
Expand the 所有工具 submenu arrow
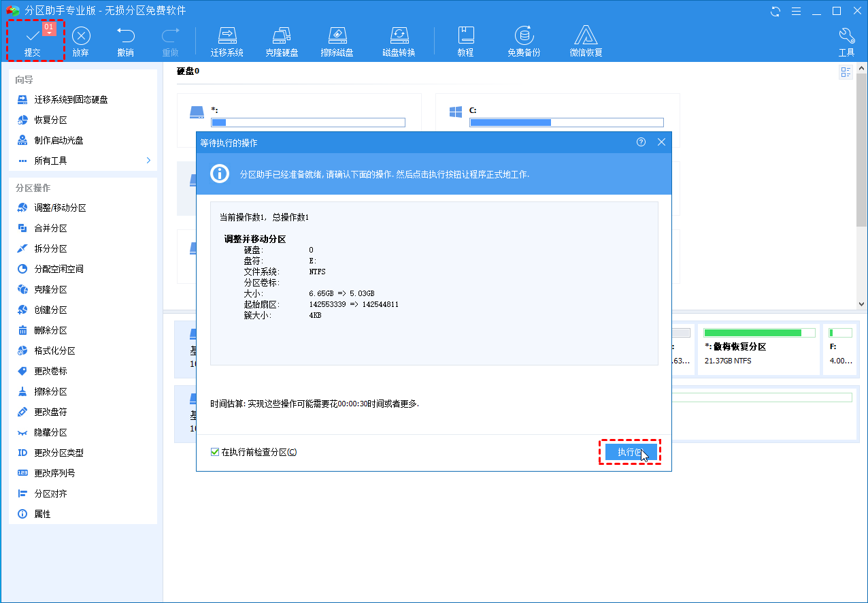tap(148, 161)
